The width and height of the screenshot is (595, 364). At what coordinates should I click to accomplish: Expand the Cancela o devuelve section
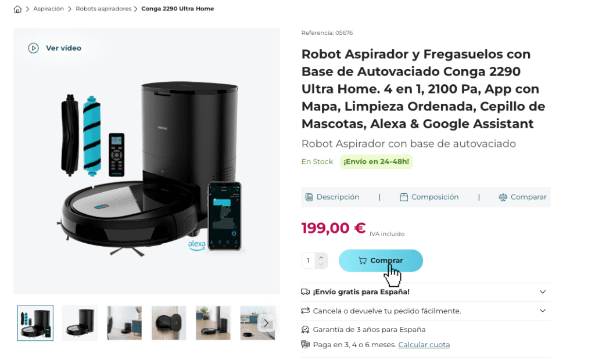[x=426, y=311]
